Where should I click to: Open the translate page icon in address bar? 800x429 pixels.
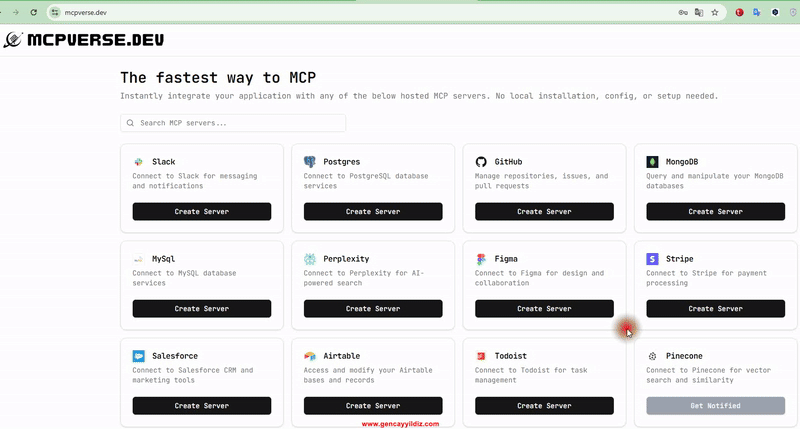coord(699,13)
